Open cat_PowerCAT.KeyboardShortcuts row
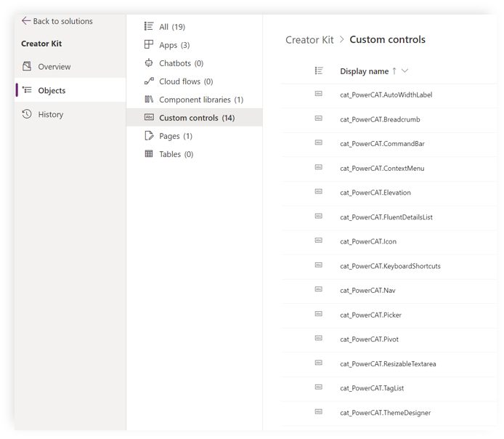This screenshot has height=439, width=504. [x=389, y=266]
